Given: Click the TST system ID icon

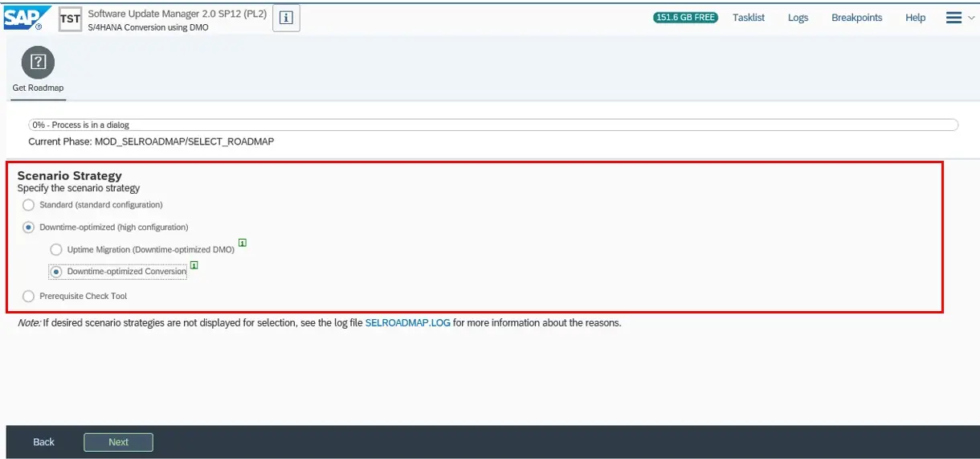Looking at the screenshot, I should [70, 18].
